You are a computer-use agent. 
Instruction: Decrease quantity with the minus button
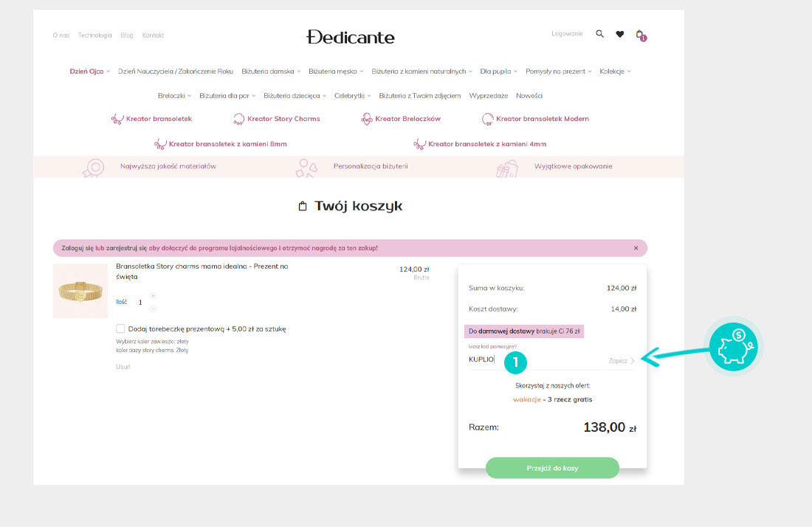pyautogui.click(x=153, y=309)
